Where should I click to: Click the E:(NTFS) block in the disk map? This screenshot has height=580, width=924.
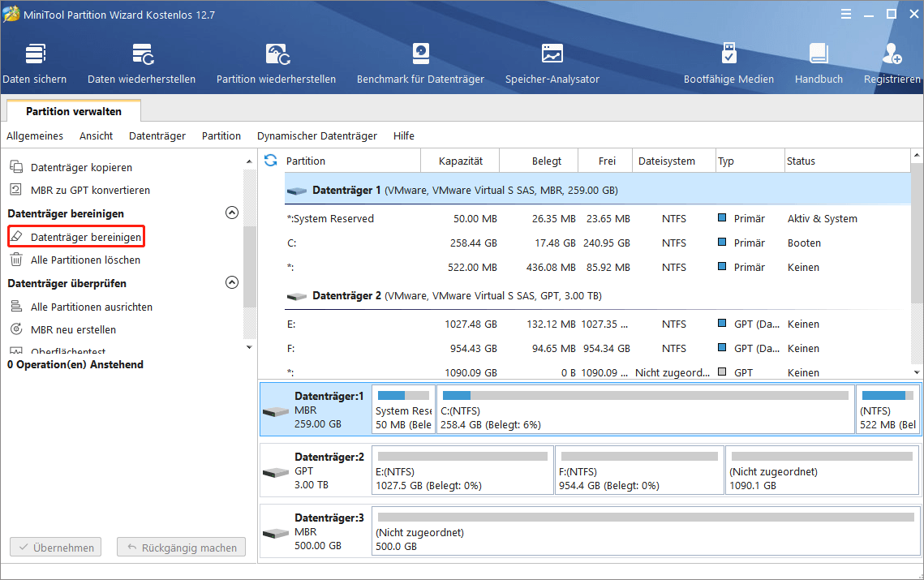[x=462, y=470]
